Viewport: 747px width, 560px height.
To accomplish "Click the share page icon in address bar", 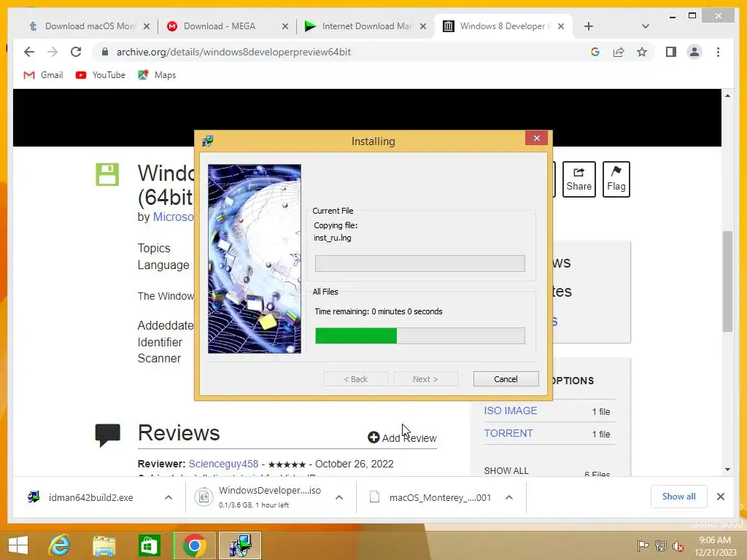I will (x=619, y=52).
